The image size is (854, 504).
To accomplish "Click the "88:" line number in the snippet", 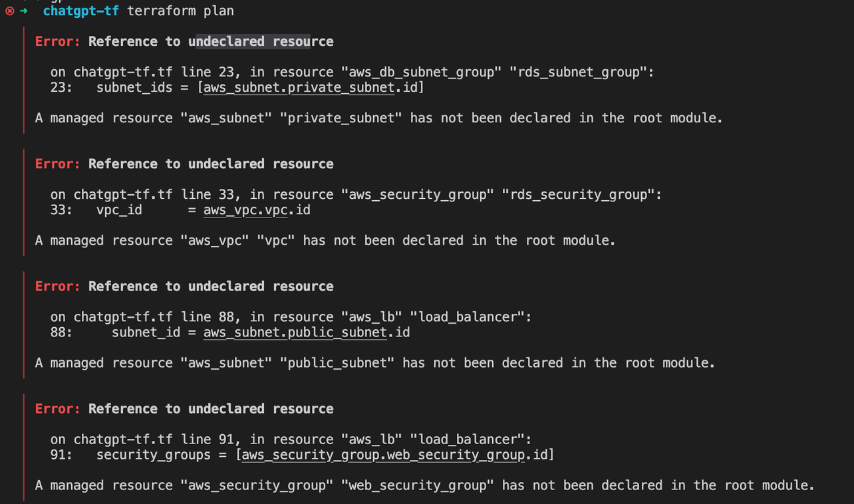I will 61,332.
